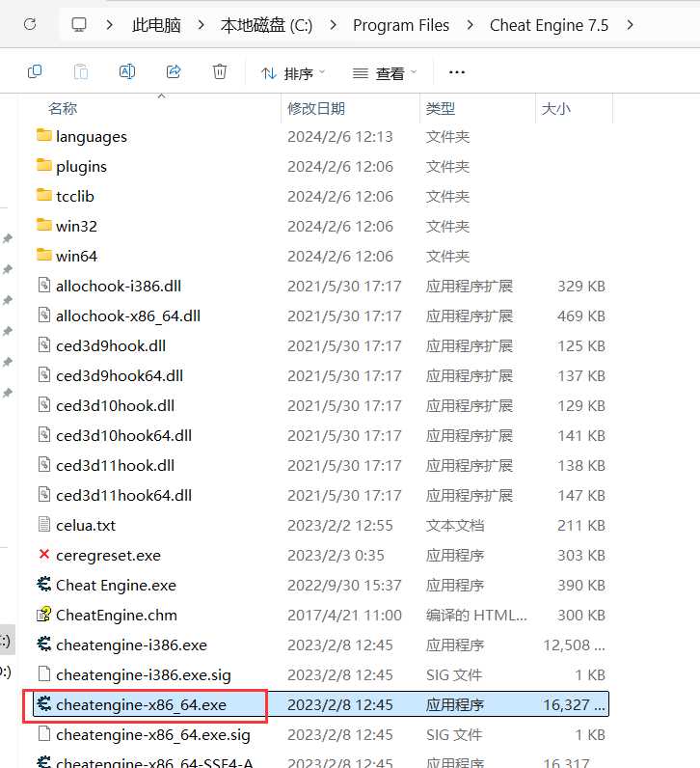Image resolution: width=700 pixels, height=768 pixels.
Task: Click 469 KB size of allochook-x86_64.dll
Action: coord(581,316)
